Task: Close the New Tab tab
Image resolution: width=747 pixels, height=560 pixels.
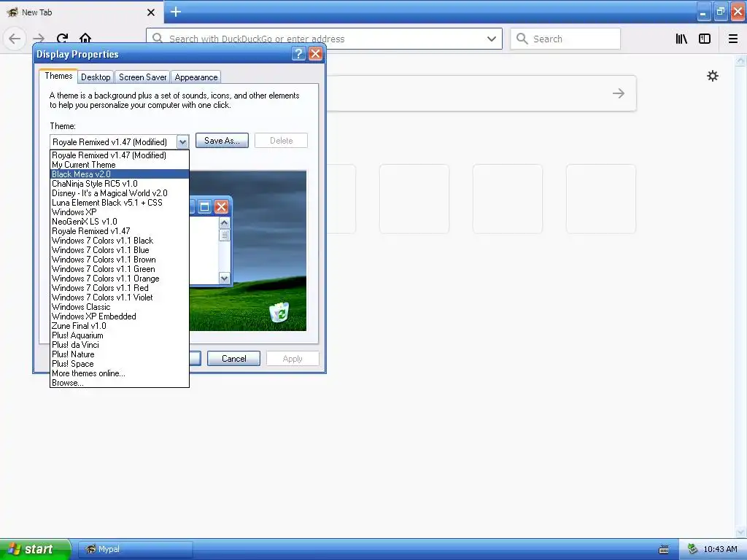Action: (x=151, y=12)
